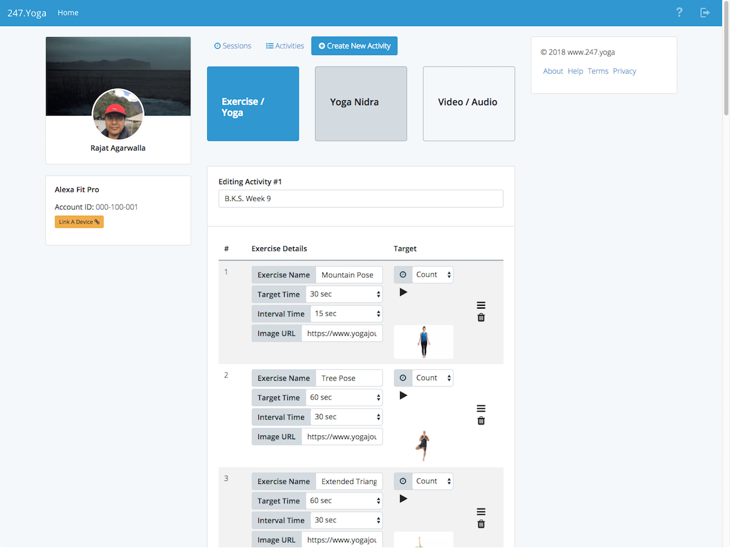Click the sign-out icon in top bar

pos(705,13)
